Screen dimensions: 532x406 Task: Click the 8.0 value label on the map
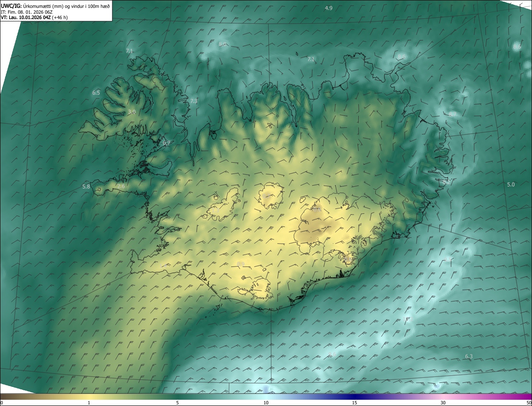(x=222, y=44)
